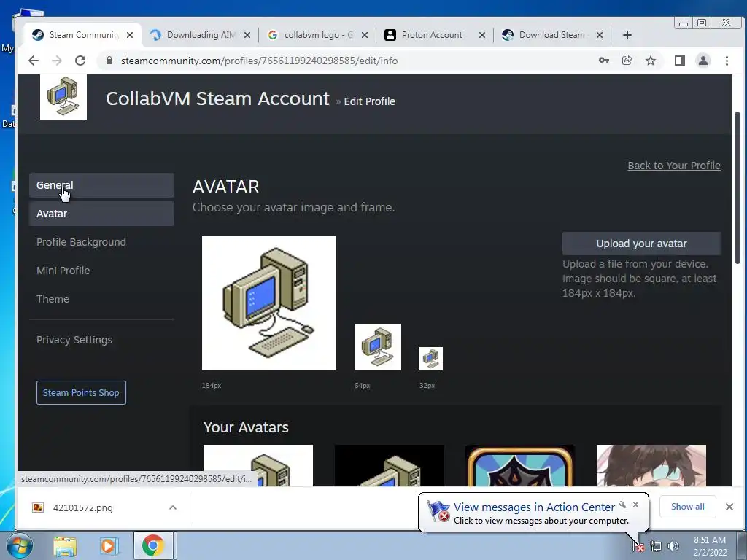Open the Windows Start menu
The height and width of the screenshot is (560, 747).
click(19, 545)
